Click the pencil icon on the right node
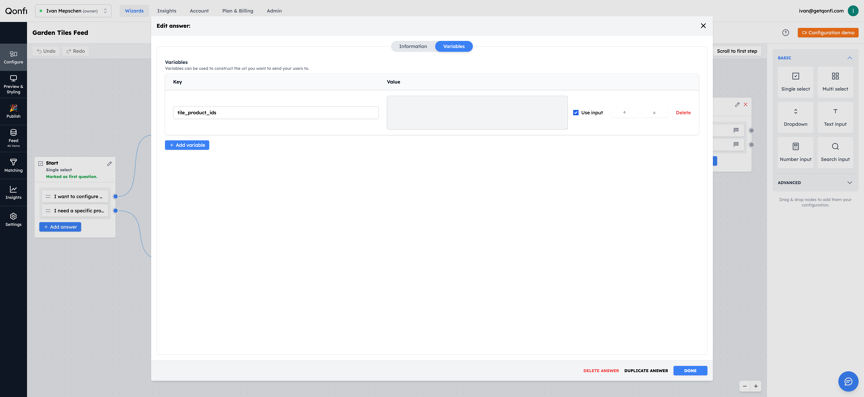Screen dimensions: 864x397 click(x=737, y=104)
